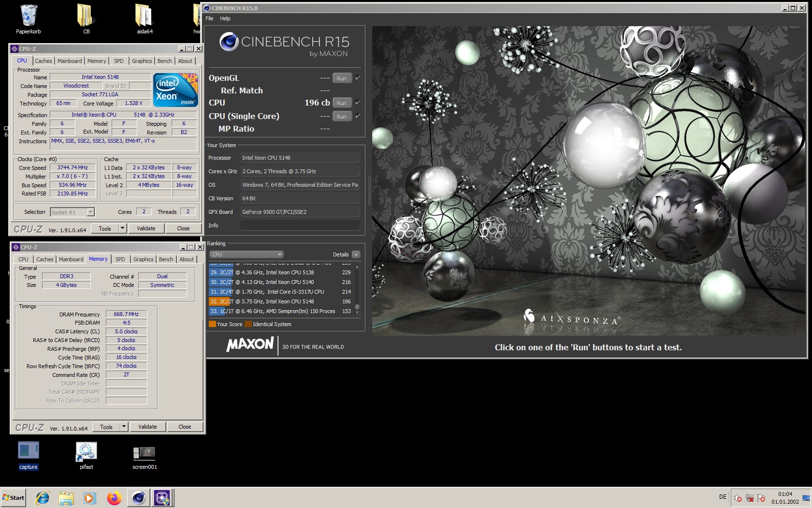Open Windows Explorer from taskbar
The image size is (812, 508).
tap(66, 497)
